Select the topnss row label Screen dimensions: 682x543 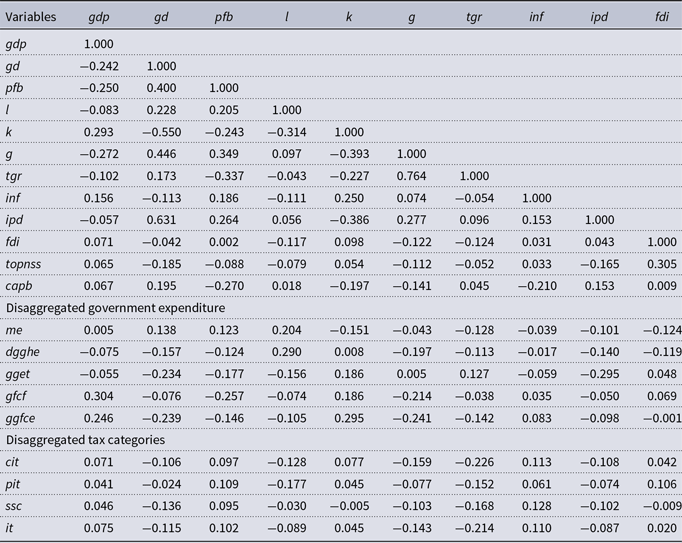23,265
